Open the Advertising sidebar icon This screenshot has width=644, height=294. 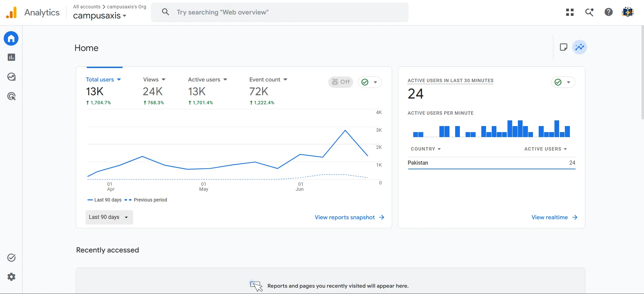(11, 97)
